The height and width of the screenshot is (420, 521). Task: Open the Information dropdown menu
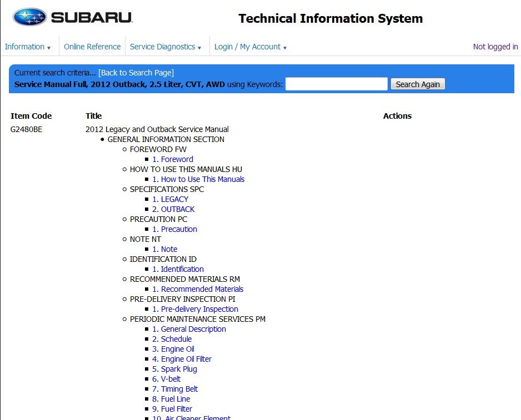(28, 47)
